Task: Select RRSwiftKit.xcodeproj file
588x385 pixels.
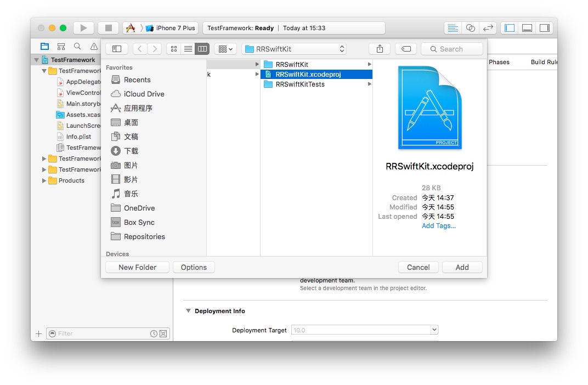Action: tap(316, 74)
